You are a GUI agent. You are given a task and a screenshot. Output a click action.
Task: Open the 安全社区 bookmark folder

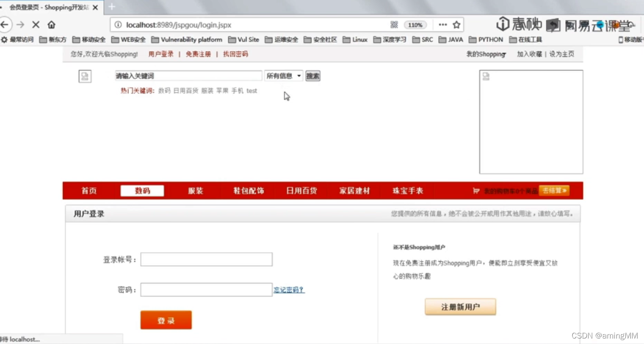321,39
